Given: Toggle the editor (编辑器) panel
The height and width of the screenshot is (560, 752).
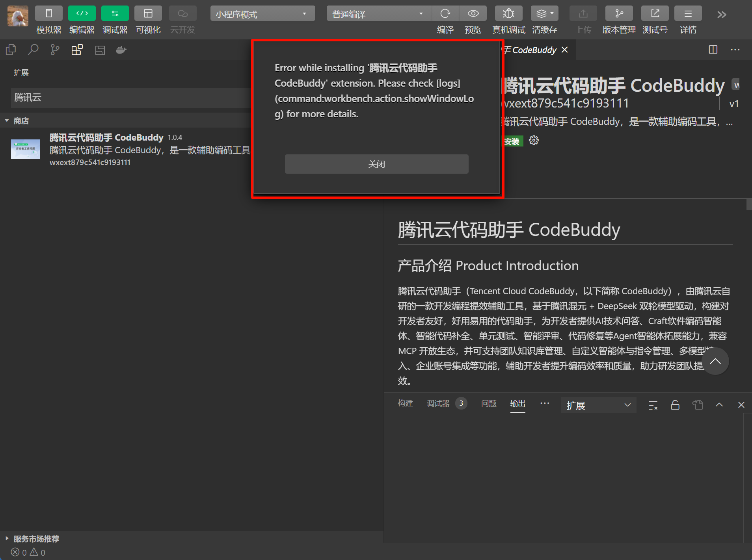Looking at the screenshot, I should 82,14.
